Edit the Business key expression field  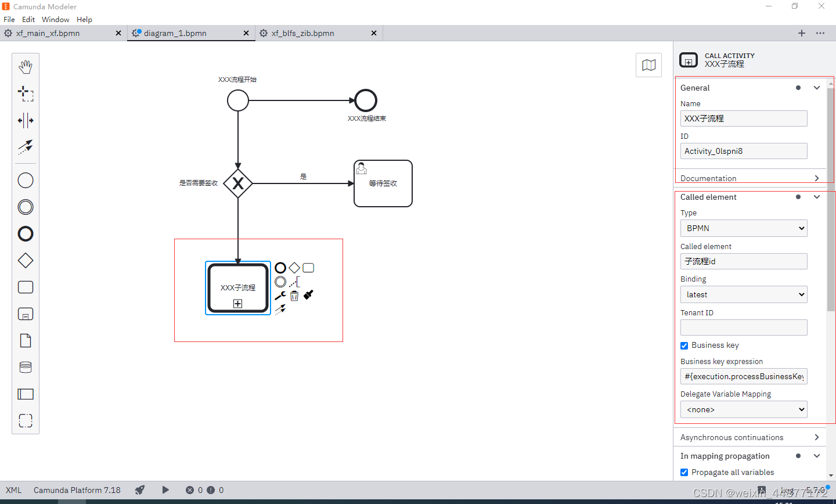coord(744,376)
